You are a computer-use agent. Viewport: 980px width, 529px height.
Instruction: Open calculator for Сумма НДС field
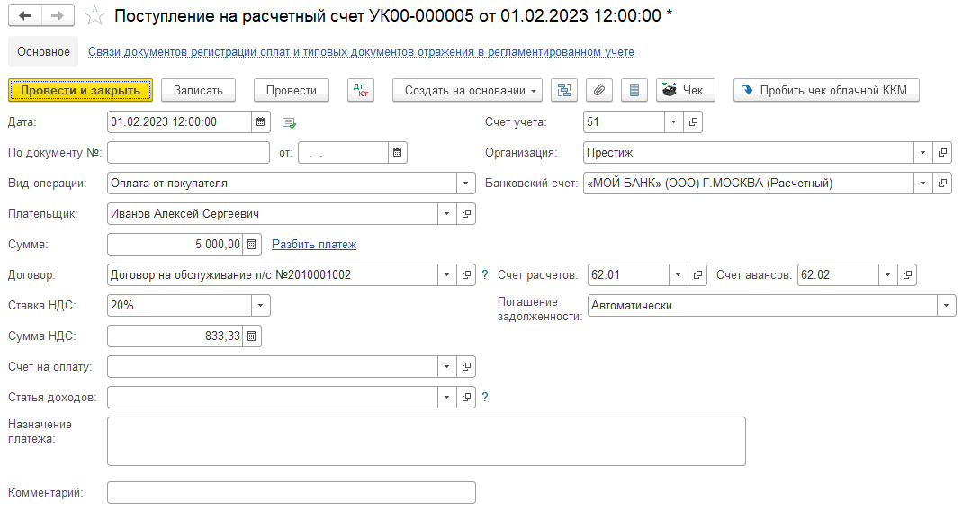(252, 336)
